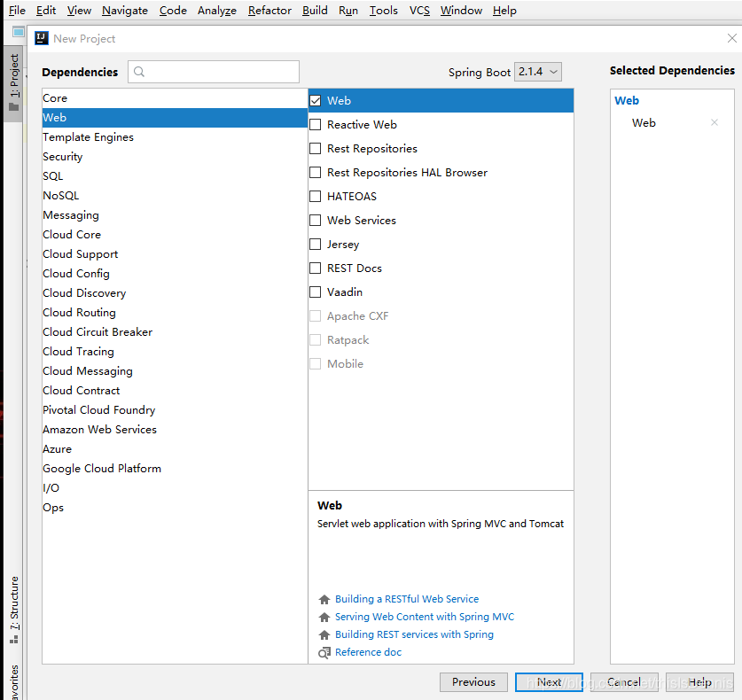Image resolution: width=742 pixels, height=700 pixels.
Task: Click the Project folder icon in the left sidebar
Action: point(14,106)
